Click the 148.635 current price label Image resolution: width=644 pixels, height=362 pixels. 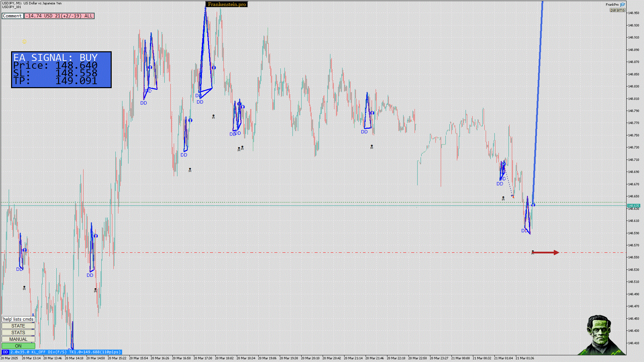click(634, 205)
